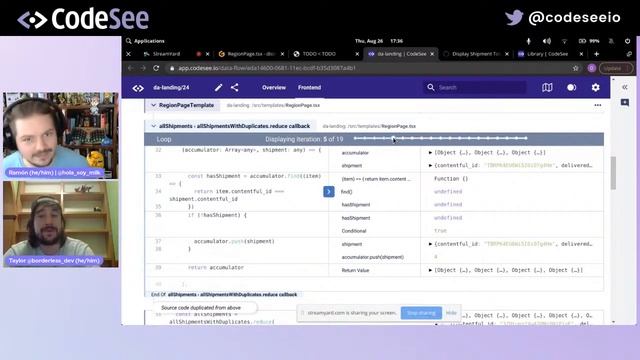Screen dimensions: 640x360
Task: Close the RegionPage.tsx browser tab
Action: 282,54
